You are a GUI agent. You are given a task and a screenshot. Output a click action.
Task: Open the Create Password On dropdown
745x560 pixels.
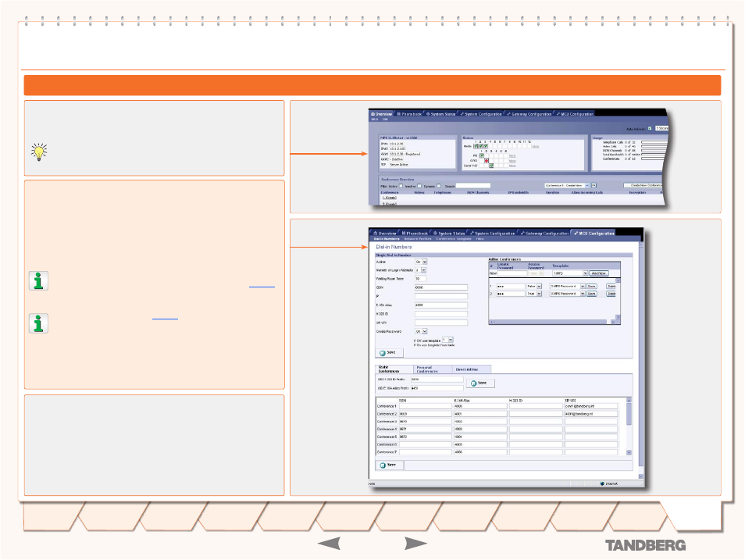pyautogui.click(x=421, y=331)
